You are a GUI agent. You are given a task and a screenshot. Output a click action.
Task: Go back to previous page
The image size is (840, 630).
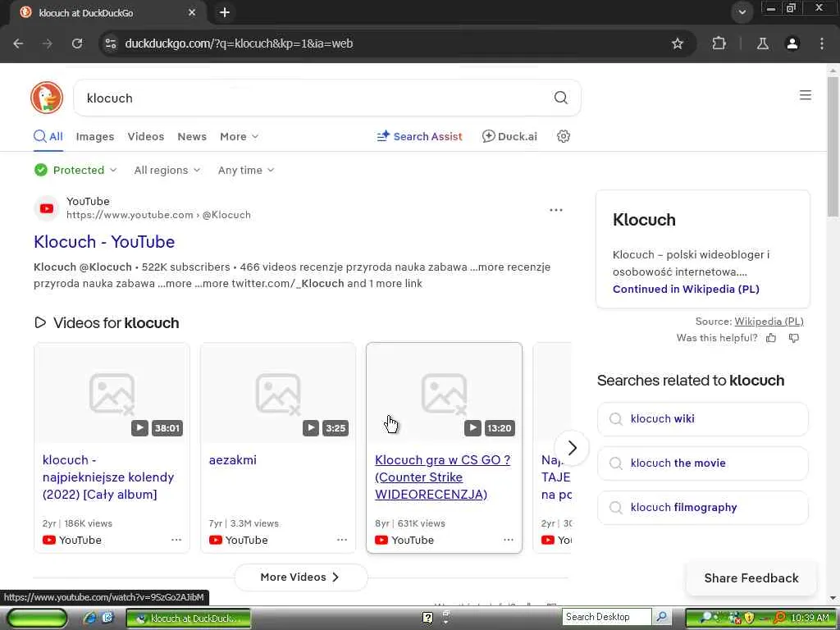point(18,43)
